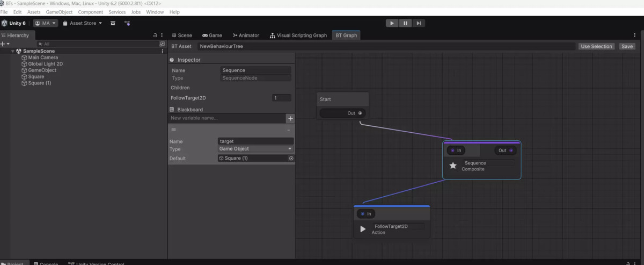The width and height of the screenshot is (644, 265).
Task: Collapse the SampleScene tree arrow
Action: pyautogui.click(x=12, y=51)
